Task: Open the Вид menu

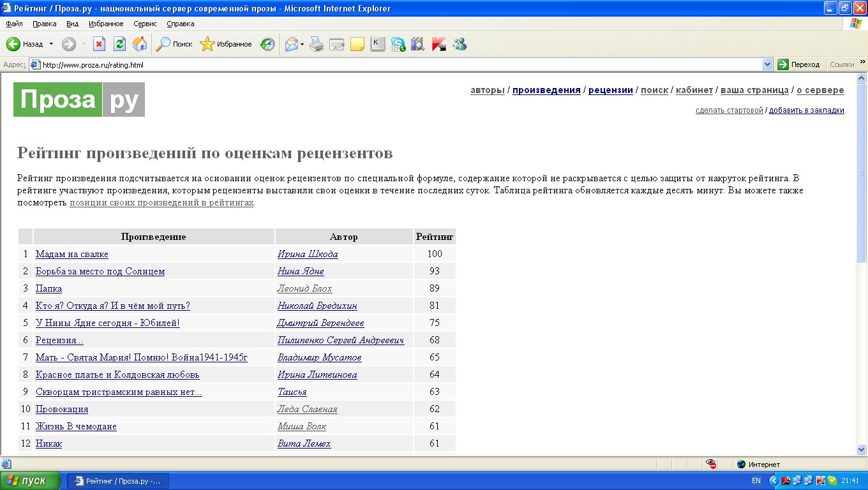Action: point(73,24)
